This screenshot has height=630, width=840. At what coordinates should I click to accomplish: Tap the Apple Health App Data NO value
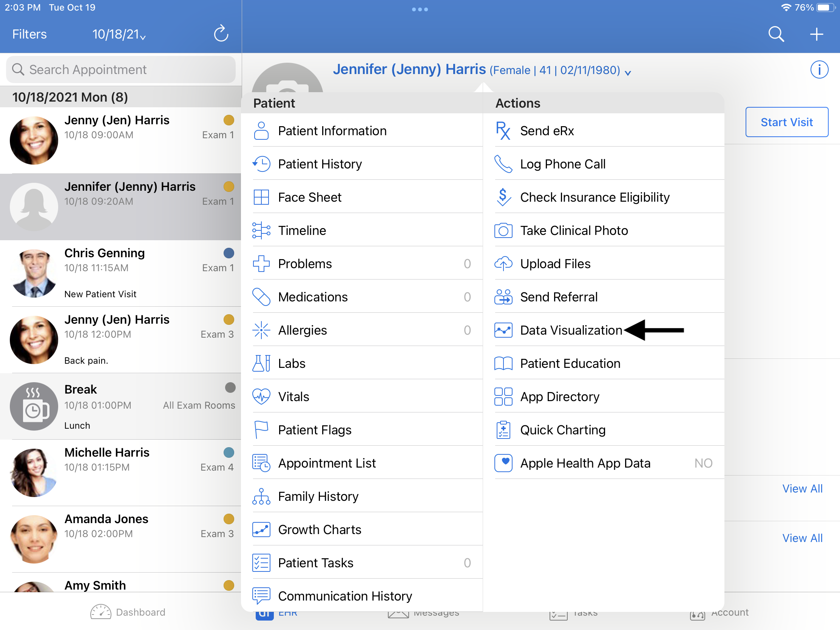click(x=703, y=463)
